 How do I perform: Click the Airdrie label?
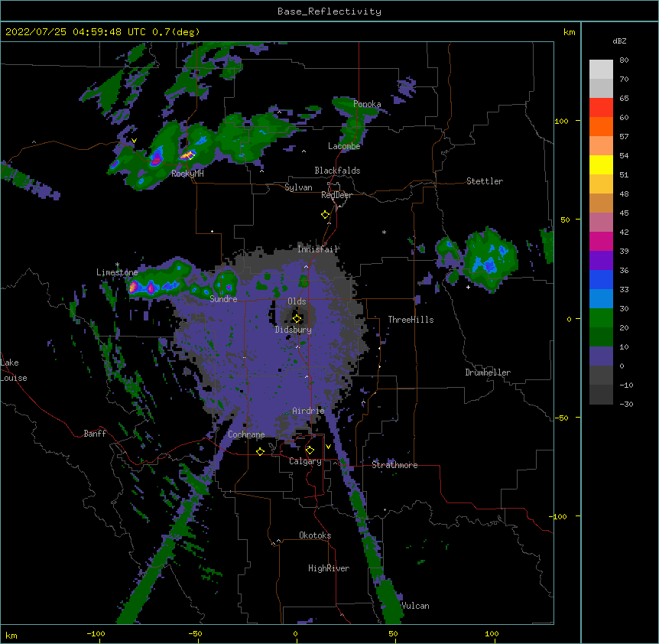(309, 411)
